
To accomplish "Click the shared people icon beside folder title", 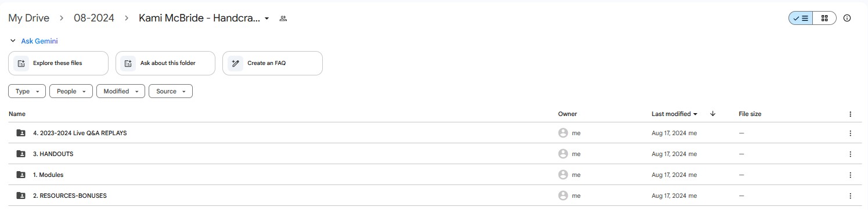I will pyautogui.click(x=283, y=19).
